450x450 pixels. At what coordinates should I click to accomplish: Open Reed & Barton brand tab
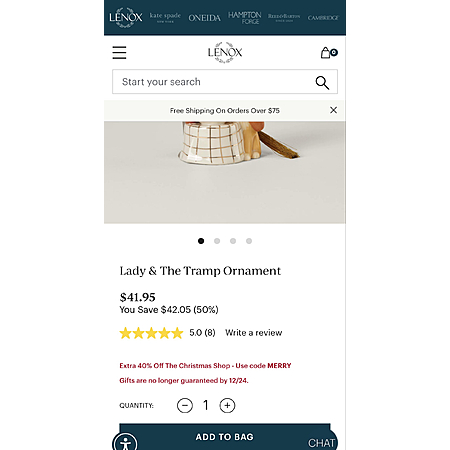284,17
